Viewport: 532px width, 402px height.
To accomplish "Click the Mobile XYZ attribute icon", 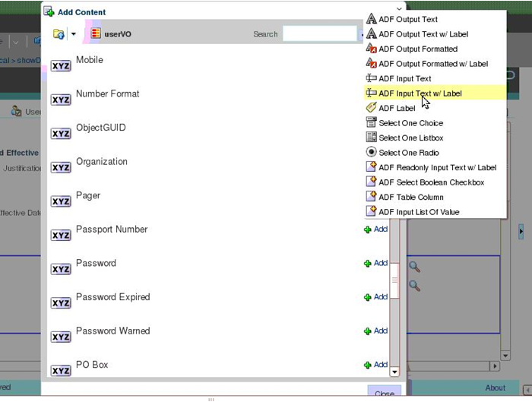I will (61, 66).
